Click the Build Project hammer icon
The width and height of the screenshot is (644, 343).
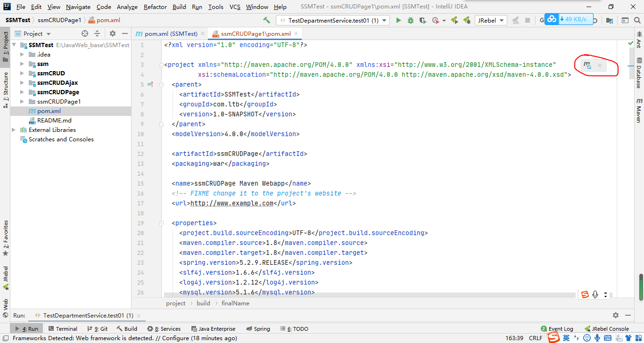click(267, 20)
